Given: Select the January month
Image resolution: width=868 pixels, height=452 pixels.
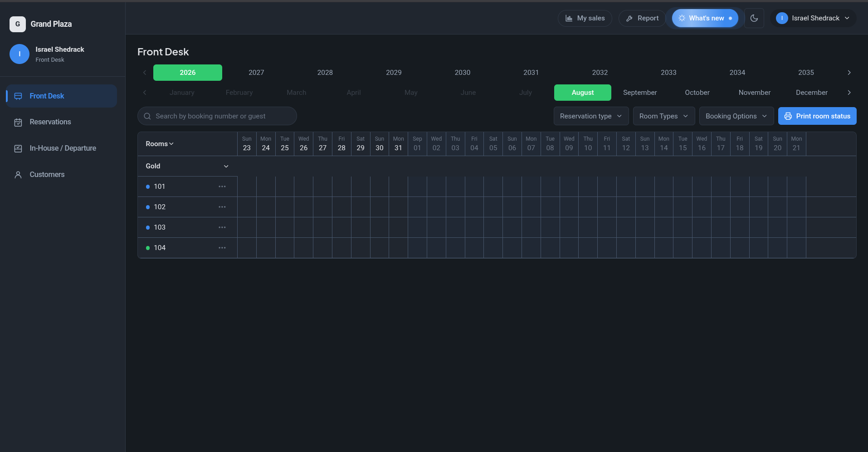Looking at the screenshot, I should point(182,93).
